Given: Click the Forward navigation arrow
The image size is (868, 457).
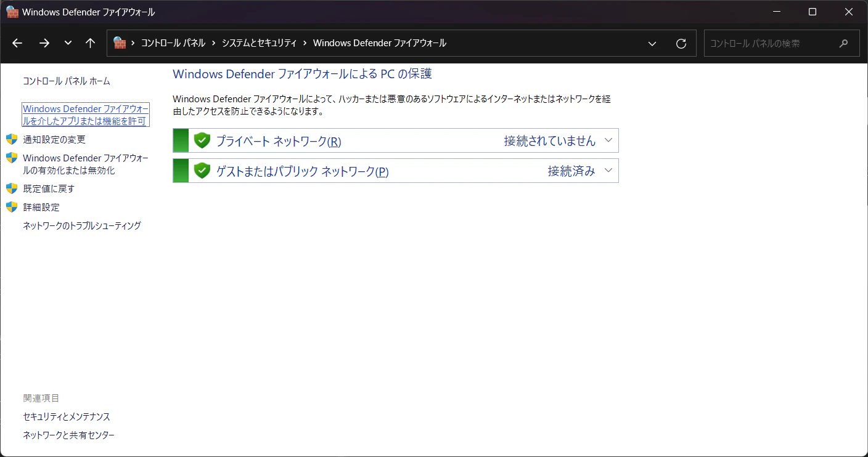Looking at the screenshot, I should pyautogui.click(x=44, y=43).
